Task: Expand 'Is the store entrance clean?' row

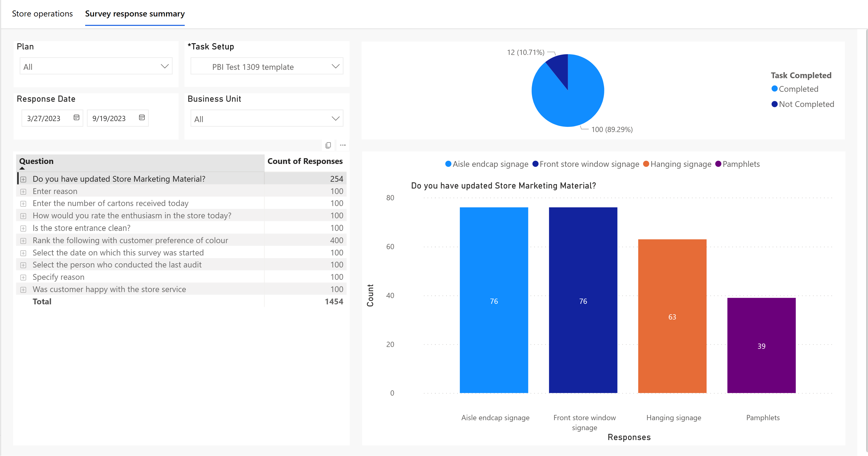Action: click(x=23, y=228)
